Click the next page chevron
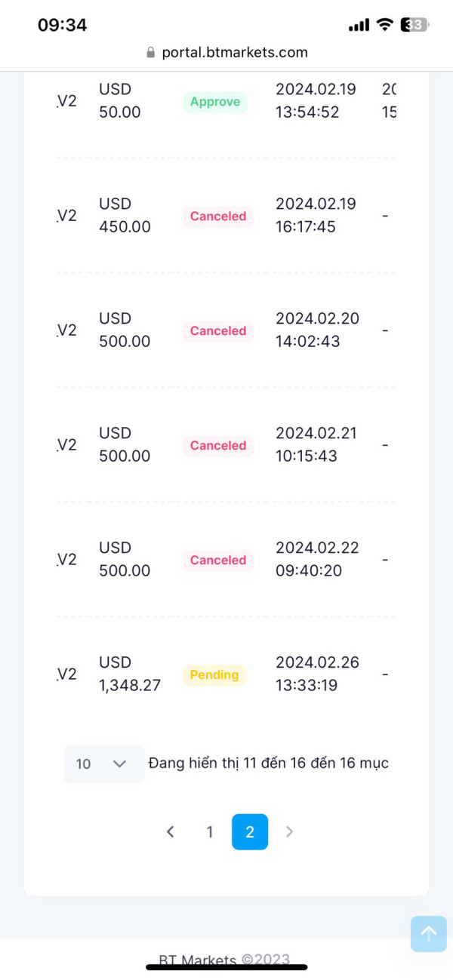 (x=289, y=832)
